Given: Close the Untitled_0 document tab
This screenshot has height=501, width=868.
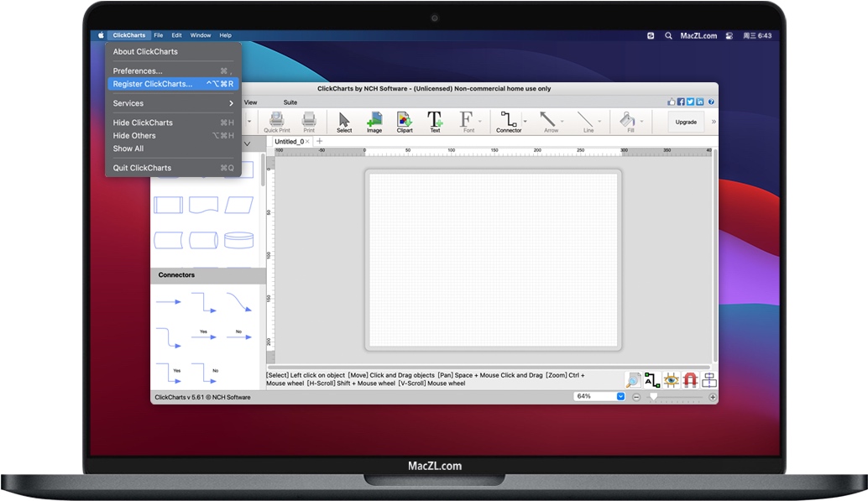Looking at the screenshot, I should point(307,142).
